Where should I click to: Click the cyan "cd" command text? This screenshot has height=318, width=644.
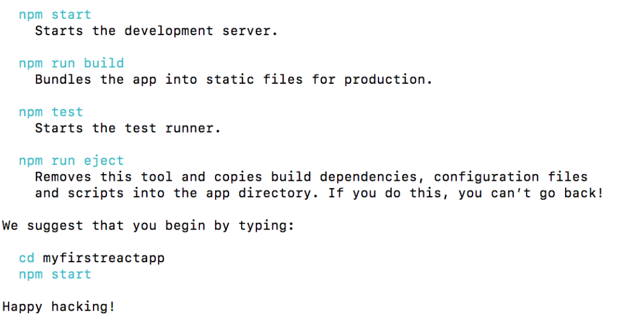click(27, 258)
